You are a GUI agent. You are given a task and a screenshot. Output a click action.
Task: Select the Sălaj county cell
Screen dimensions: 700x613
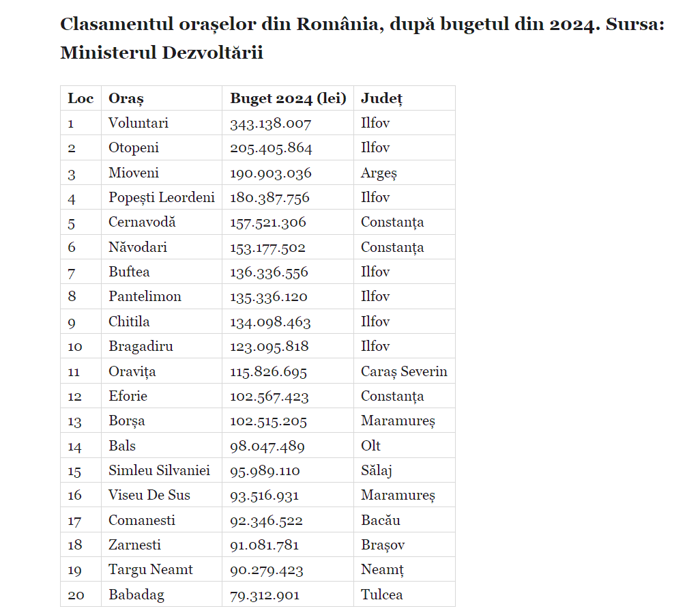pyautogui.click(x=377, y=470)
